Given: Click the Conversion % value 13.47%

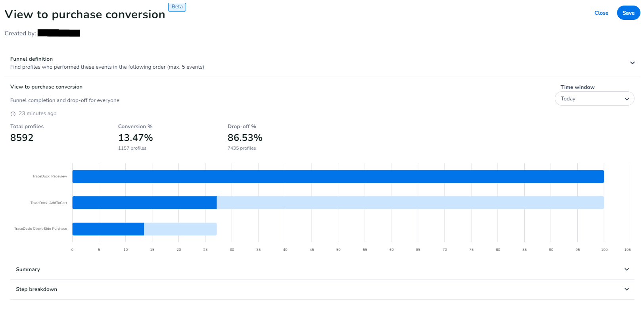Looking at the screenshot, I should click(135, 138).
